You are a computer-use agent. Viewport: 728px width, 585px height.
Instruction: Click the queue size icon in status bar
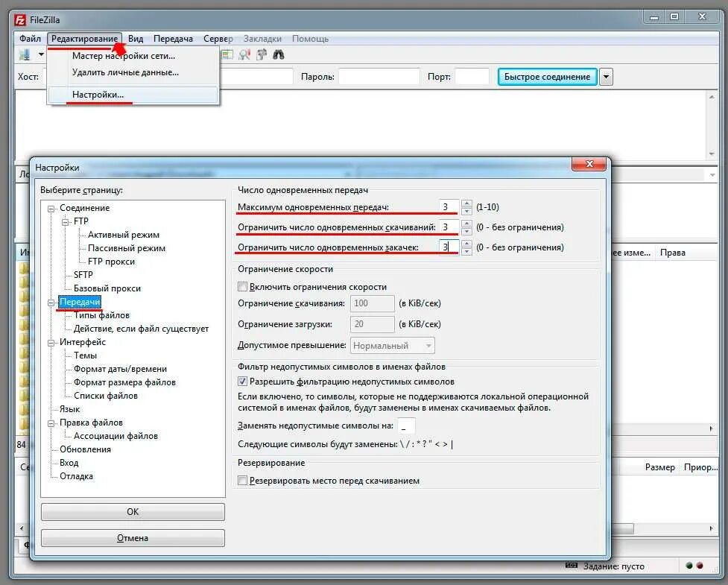tap(572, 565)
